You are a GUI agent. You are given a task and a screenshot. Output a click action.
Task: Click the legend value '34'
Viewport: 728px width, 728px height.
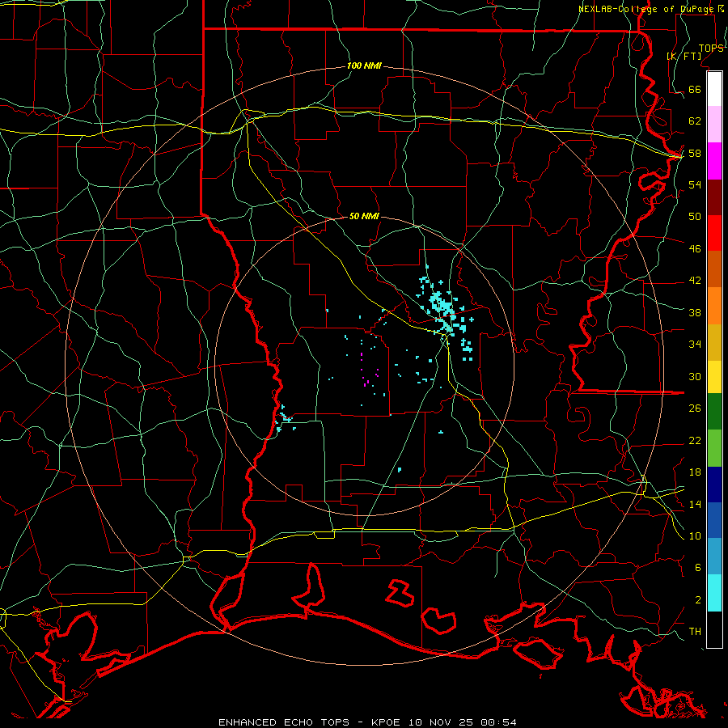(x=695, y=345)
